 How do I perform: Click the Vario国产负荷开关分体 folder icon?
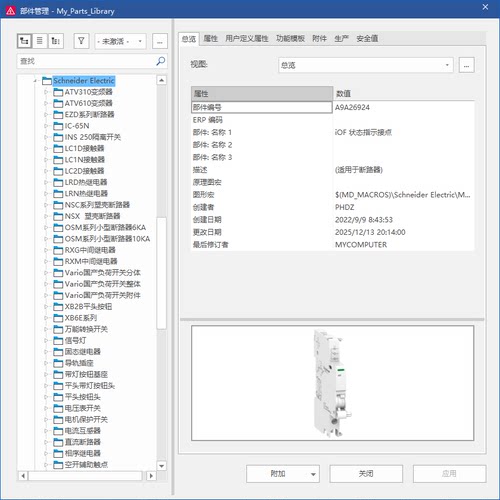(58, 273)
